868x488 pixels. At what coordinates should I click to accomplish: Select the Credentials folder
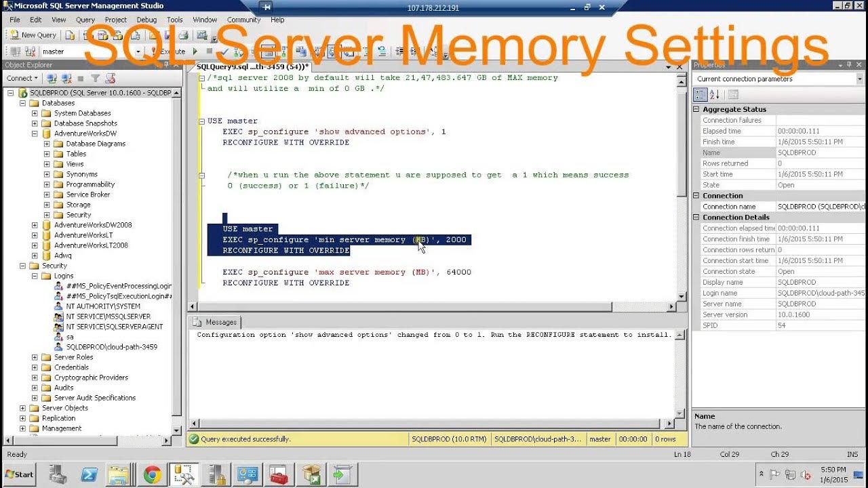pos(71,367)
